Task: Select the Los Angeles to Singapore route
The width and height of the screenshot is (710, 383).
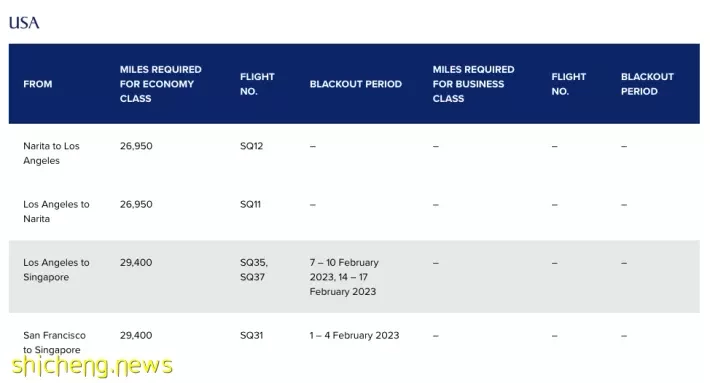Action: coord(56,270)
